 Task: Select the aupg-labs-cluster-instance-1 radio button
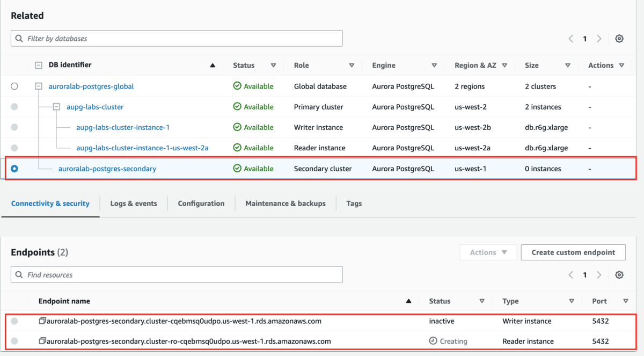[14, 127]
